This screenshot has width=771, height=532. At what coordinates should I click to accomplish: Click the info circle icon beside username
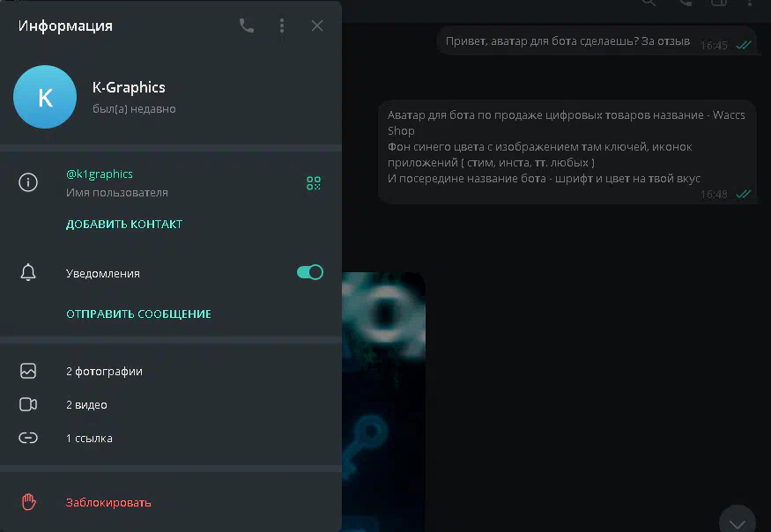pos(28,183)
